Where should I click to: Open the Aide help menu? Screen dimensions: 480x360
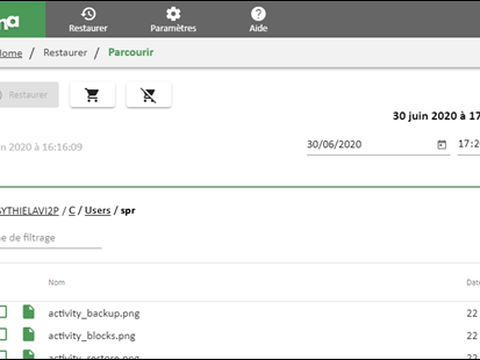coord(258,20)
